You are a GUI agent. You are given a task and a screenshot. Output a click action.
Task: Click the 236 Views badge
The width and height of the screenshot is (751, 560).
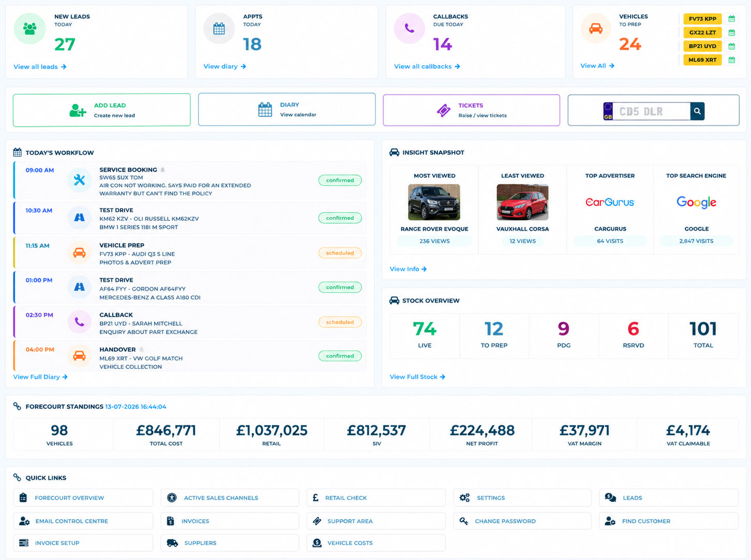[x=434, y=241]
